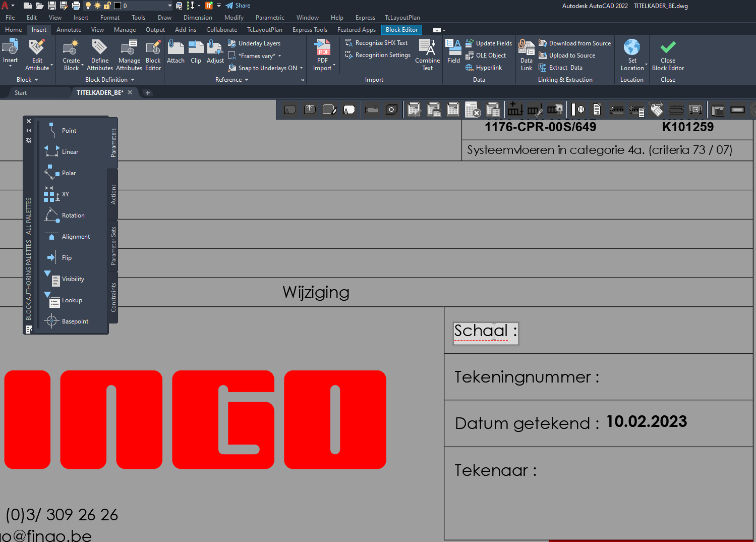This screenshot has height=542, width=756.
Task: Toggle layer freeze sun icon
Action: (97, 6)
